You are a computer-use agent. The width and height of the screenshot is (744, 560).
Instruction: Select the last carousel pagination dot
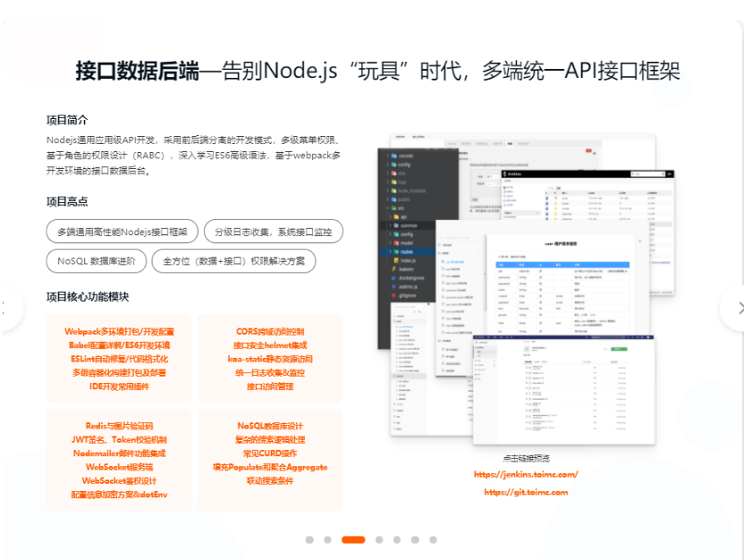pyautogui.click(x=433, y=539)
